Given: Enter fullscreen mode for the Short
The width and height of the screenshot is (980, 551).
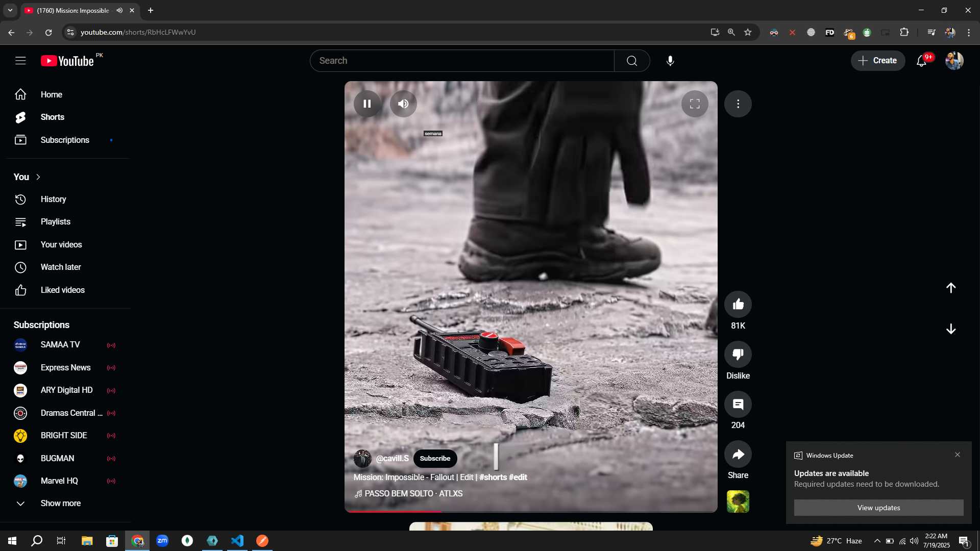Looking at the screenshot, I should (x=695, y=104).
